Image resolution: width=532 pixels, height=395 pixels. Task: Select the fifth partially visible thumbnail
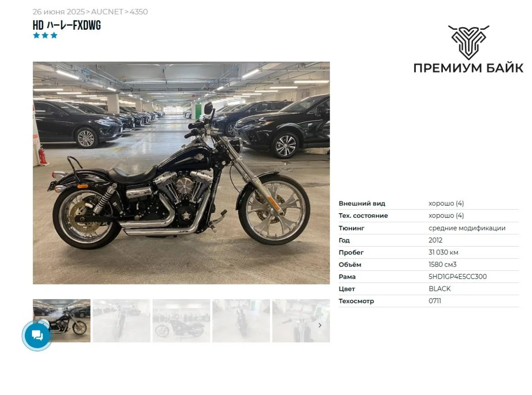pos(301,321)
